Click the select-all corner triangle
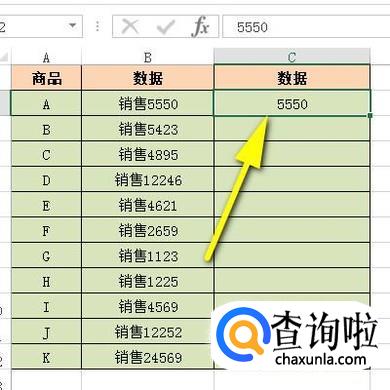This screenshot has height=390, width=390. click(x=4, y=57)
